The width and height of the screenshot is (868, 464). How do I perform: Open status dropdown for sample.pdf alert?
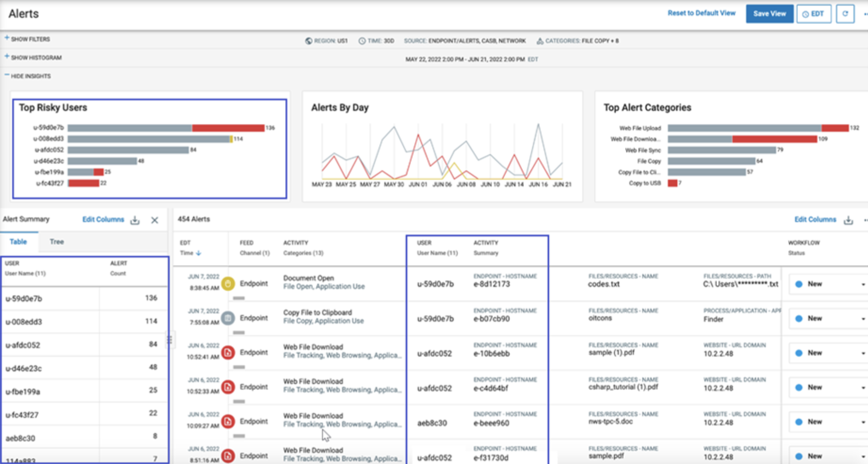(x=828, y=456)
